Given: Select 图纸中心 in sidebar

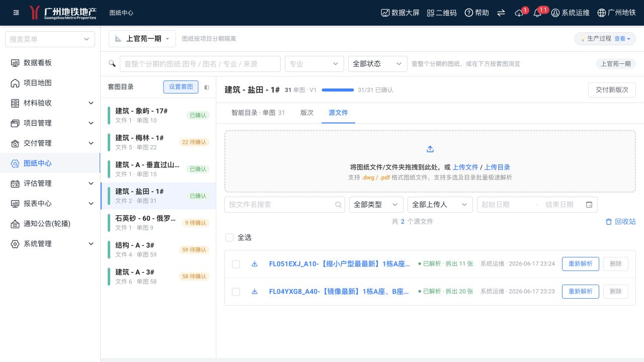Looking at the screenshot, I should coord(50,163).
